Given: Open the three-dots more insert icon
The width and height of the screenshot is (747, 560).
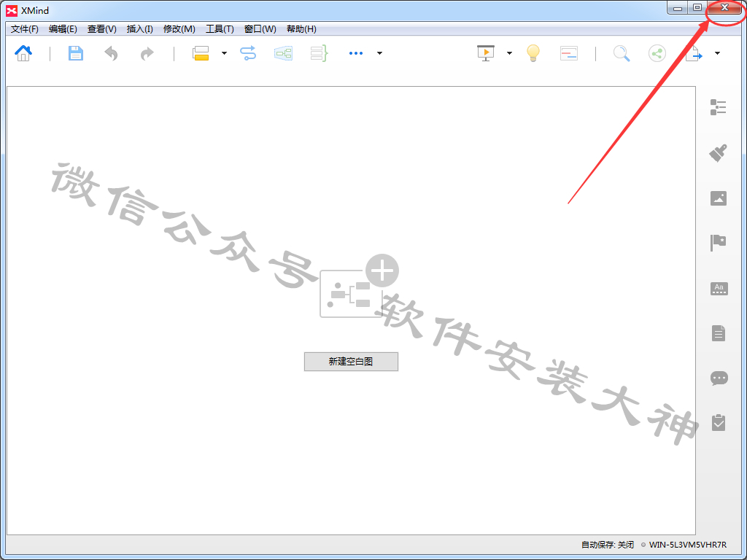Looking at the screenshot, I should (356, 53).
